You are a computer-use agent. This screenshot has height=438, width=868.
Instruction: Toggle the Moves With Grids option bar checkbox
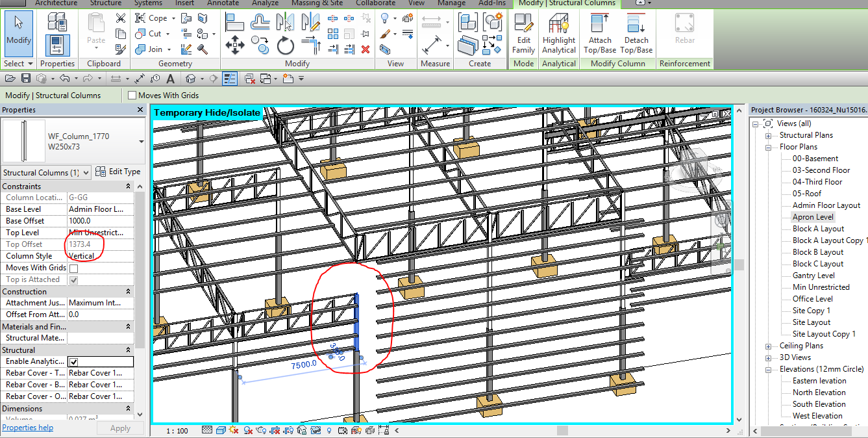pos(132,96)
